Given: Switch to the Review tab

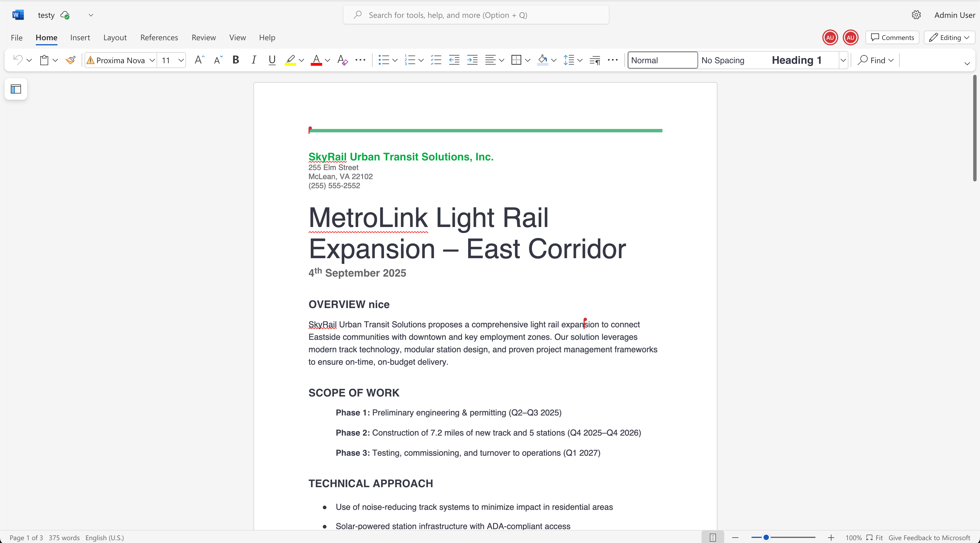Looking at the screenshot, I should coord(204,38).
